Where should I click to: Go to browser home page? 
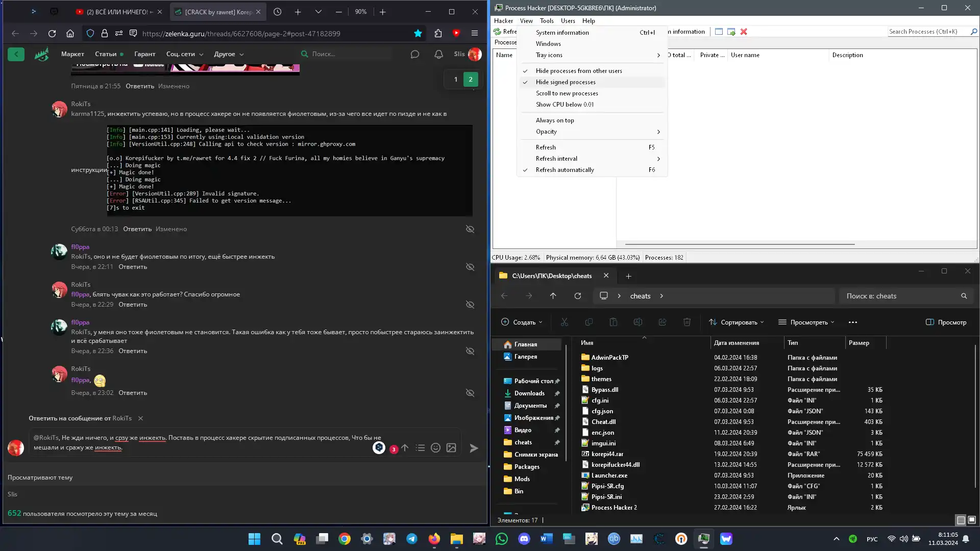70,34
